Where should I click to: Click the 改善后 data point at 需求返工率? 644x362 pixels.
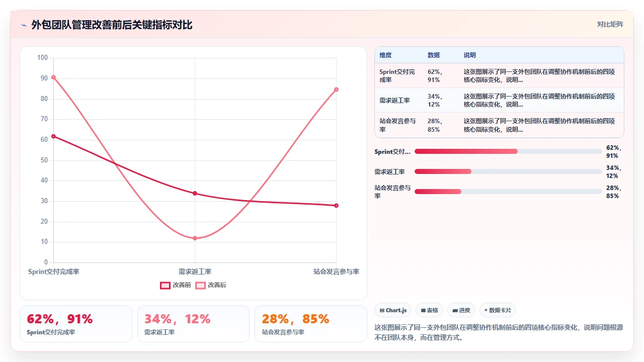pos(195,238)
